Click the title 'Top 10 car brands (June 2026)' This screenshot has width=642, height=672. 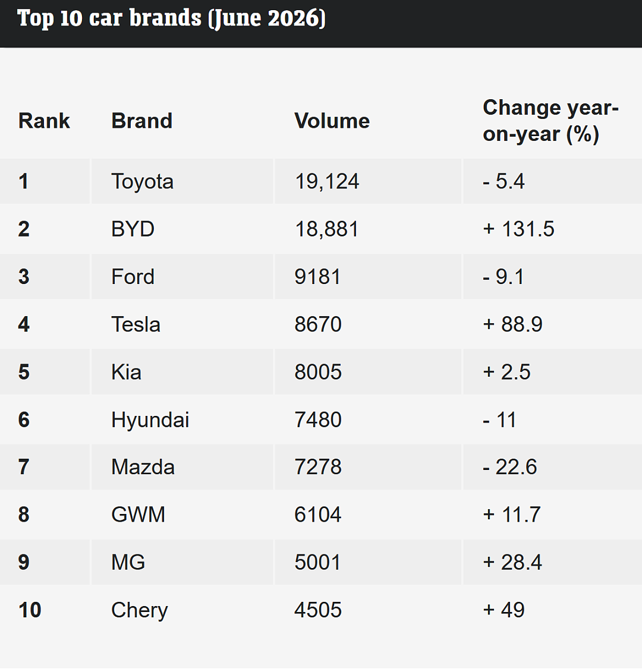(171, 18)
